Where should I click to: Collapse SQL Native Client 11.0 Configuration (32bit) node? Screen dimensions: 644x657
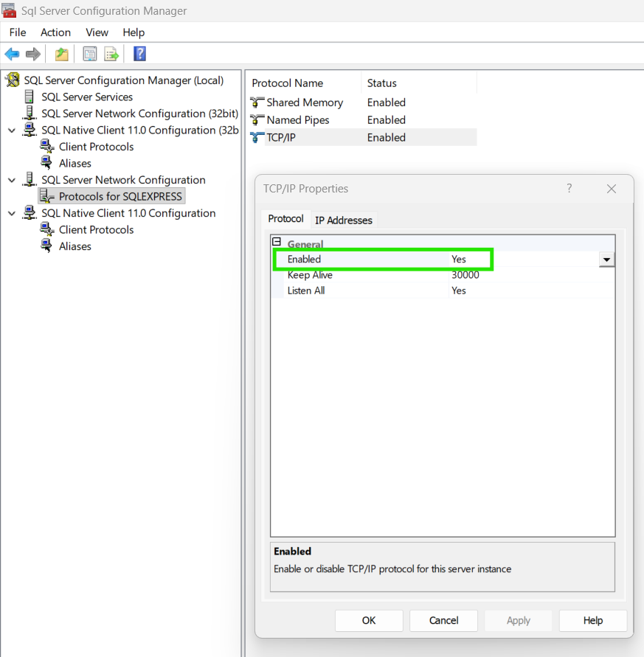pyautogui.click(x=10, y=130)
